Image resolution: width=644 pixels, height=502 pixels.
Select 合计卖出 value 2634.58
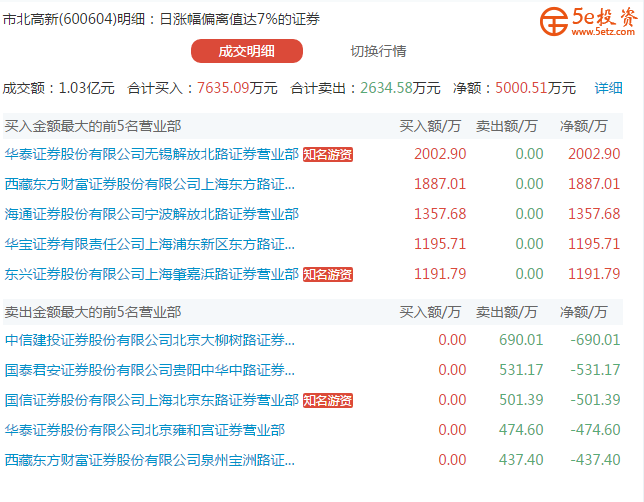pos(386,88)
